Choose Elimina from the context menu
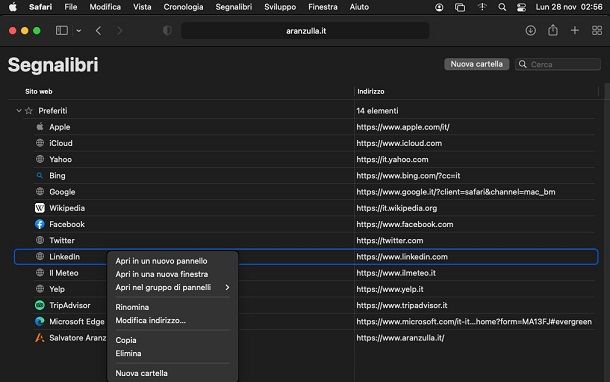Screen dimensions: 610x382 pos(128,354)
